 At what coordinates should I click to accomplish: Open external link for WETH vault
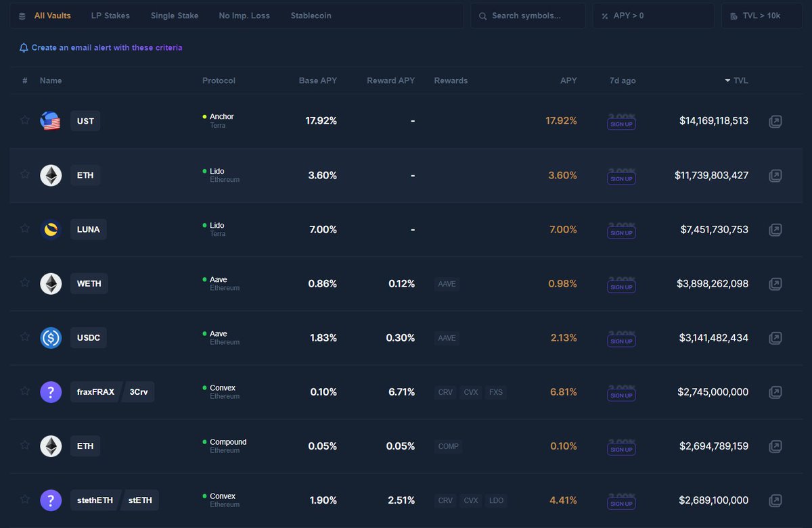[775, 284]
